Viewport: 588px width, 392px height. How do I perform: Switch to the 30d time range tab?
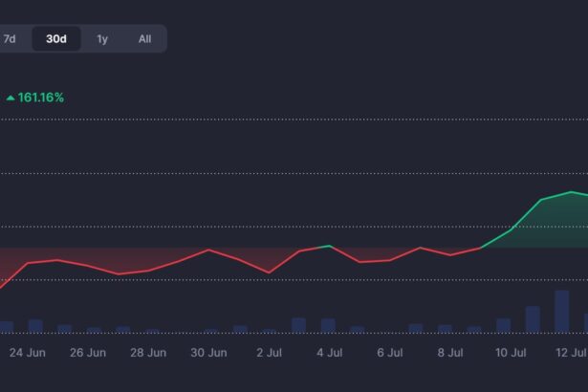56,39
